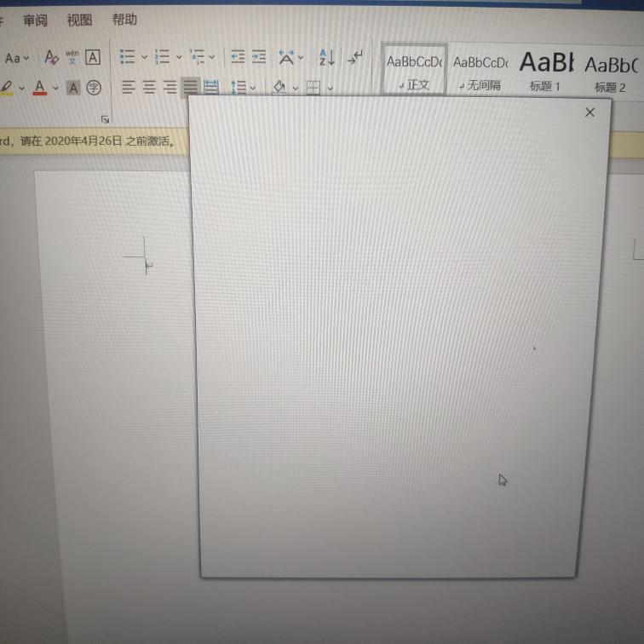Expand the Asian Layout dropdown arrow

[301, 58]
